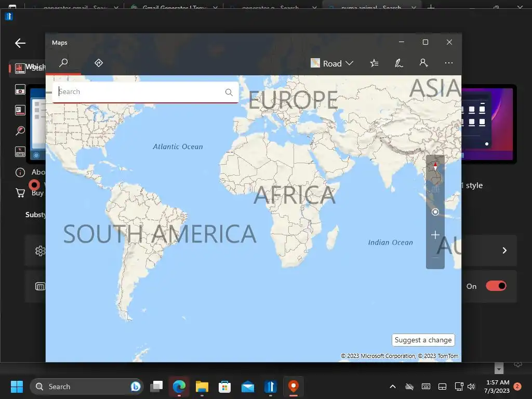Select the Start menu icon in background sidebar
The width and height of the screenshot is (532, 399).
(x=20, y=68)
